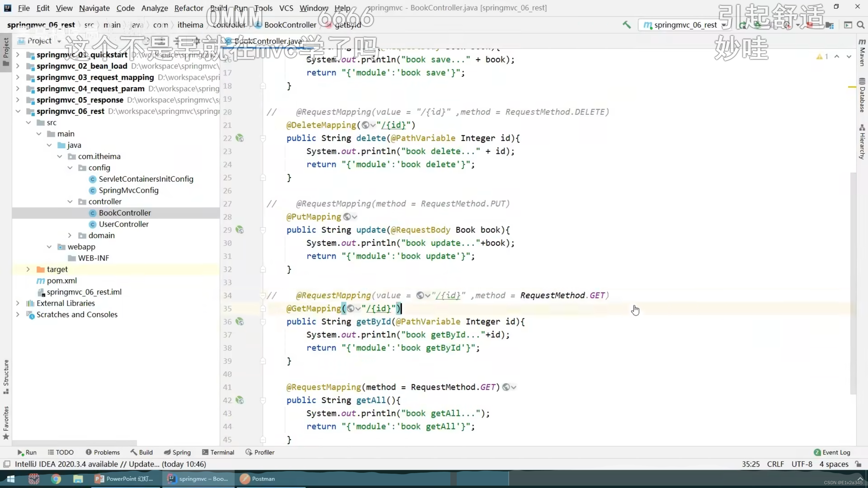Open the Maven tool window
Image resolution: width=868 pixels, height=488 pixels.
click(862, 53)
